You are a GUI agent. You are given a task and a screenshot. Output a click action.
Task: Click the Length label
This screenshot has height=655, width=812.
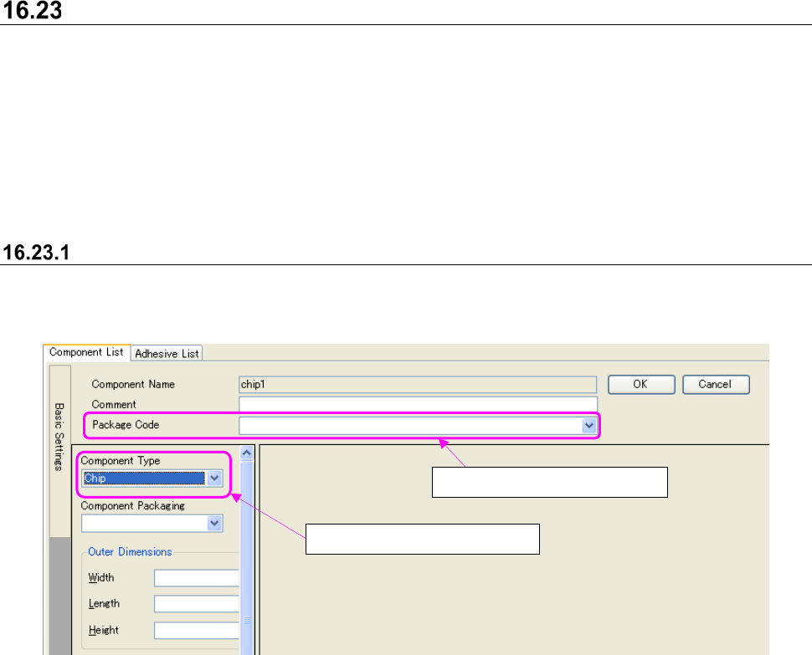104,604
